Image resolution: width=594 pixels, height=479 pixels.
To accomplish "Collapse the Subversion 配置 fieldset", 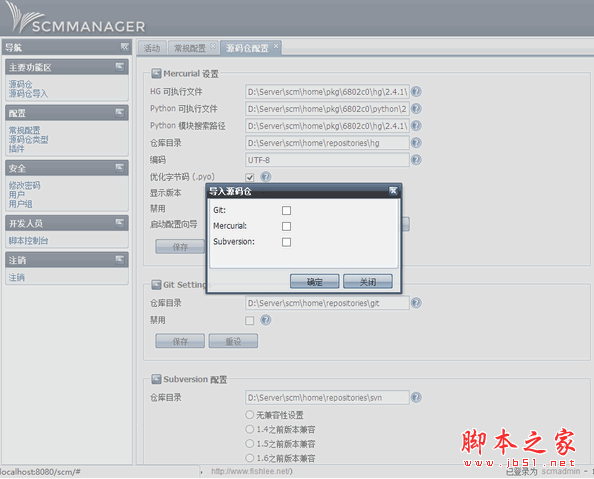I will pos(156,379).
